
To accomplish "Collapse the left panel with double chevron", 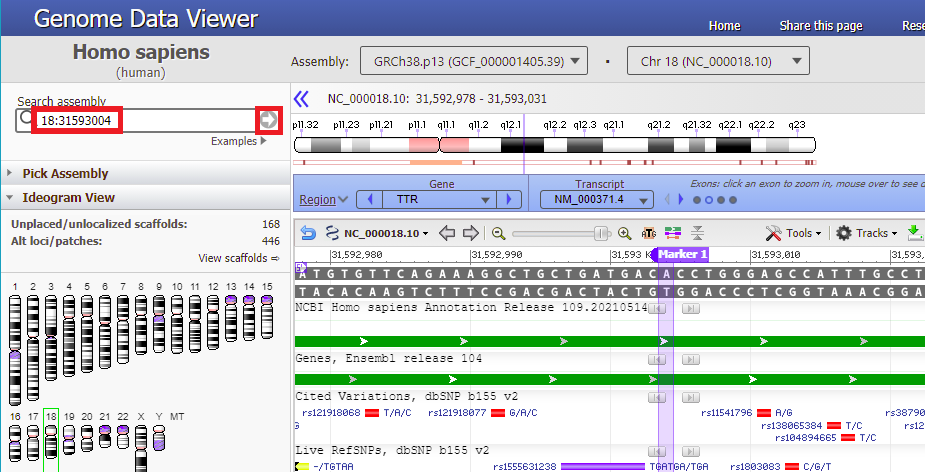I will (301, 99).
